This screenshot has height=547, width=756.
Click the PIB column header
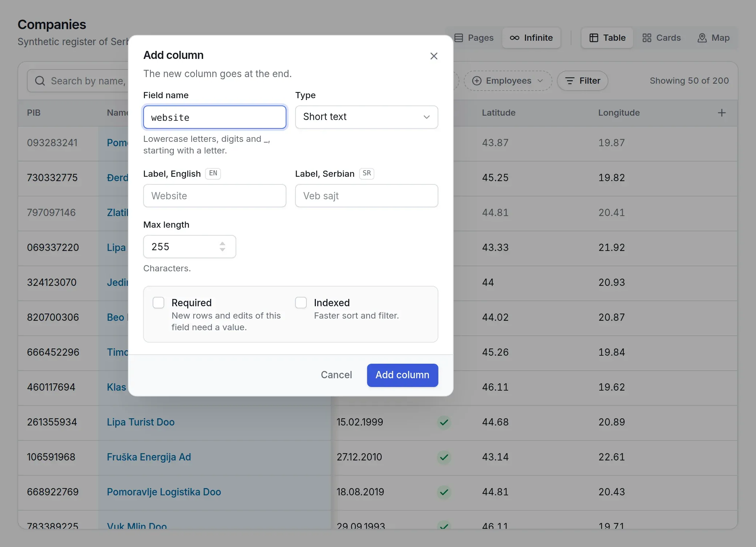[33, 113]
